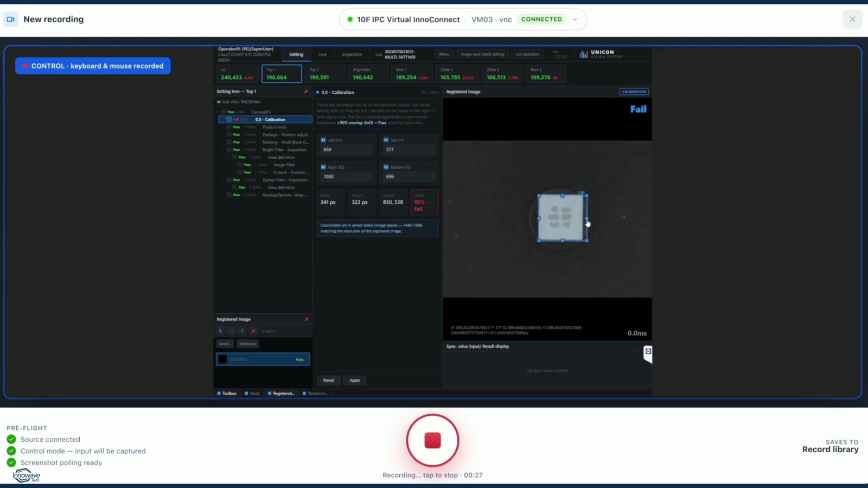Click the side handle icon in Spec value panel

[x=648, y=354]
